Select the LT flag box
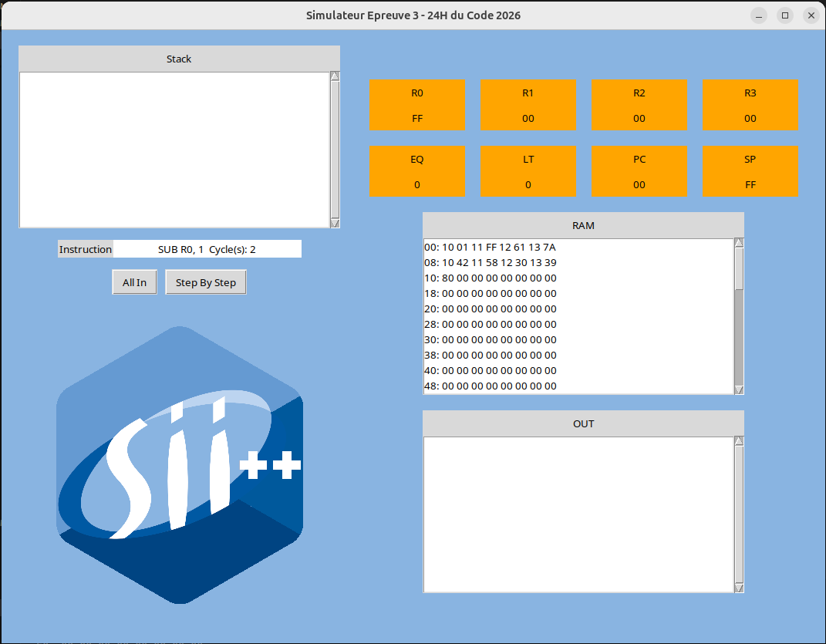This screenshot has width=826, height=644. [528, 172]
